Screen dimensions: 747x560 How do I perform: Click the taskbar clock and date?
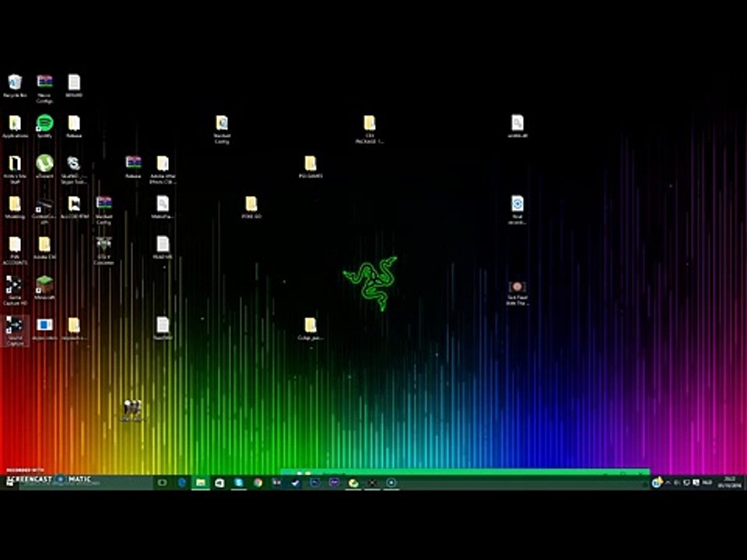click(x=729, y=482)
